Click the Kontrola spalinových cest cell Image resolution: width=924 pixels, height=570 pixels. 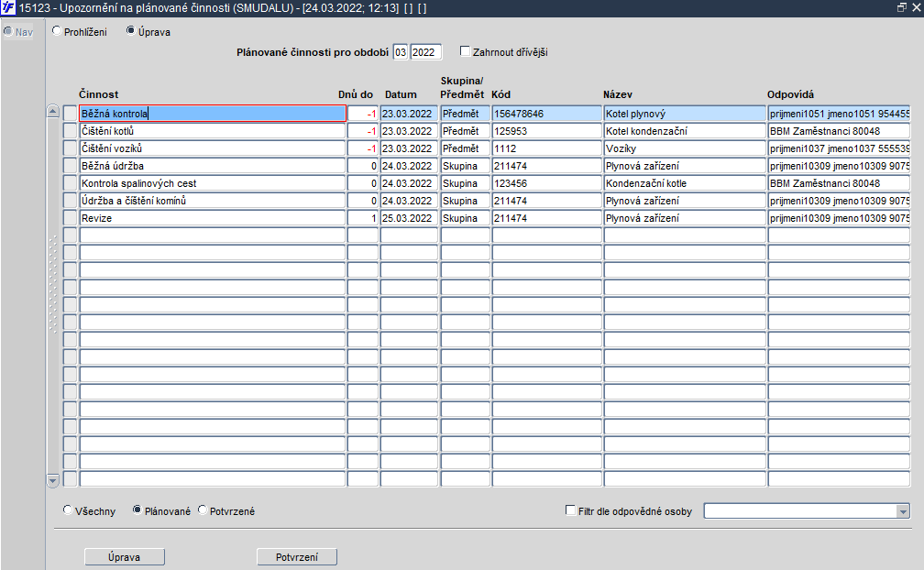tap(212, 183)
